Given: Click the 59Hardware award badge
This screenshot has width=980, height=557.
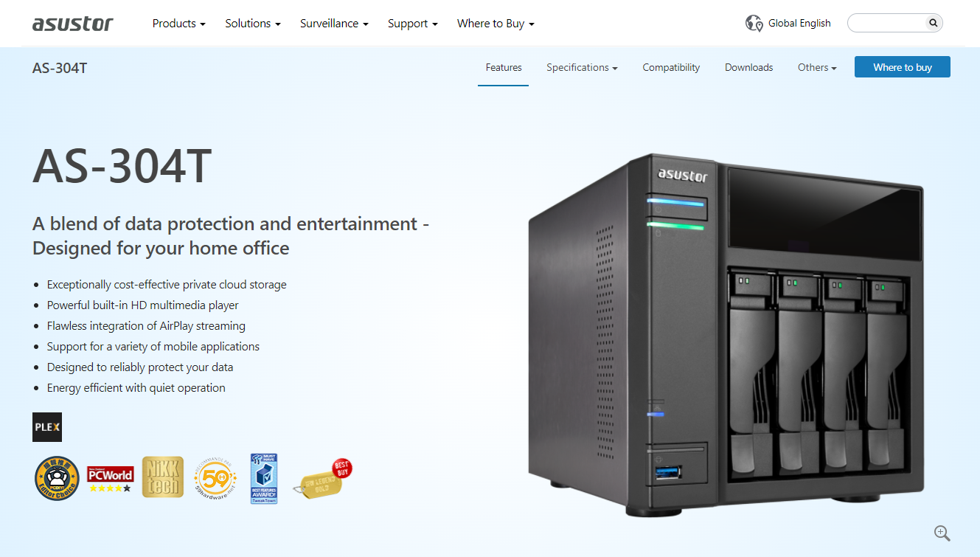Looking at the screenshot, I should [216, 478].
